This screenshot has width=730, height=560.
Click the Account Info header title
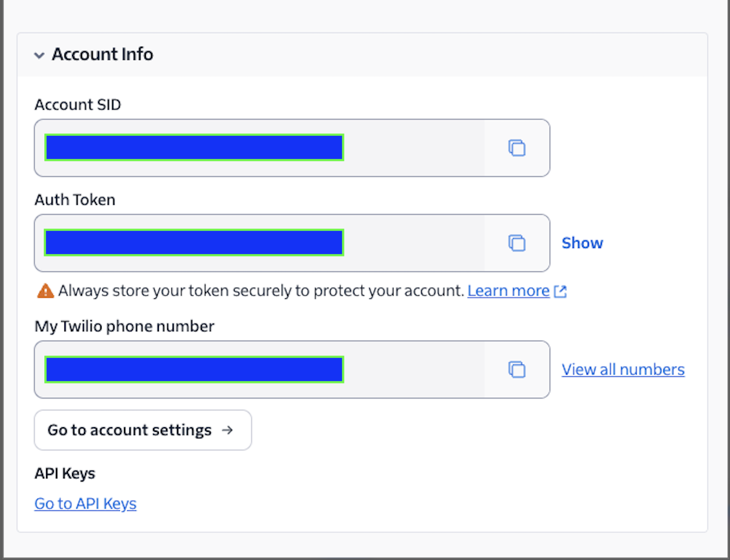102,54
